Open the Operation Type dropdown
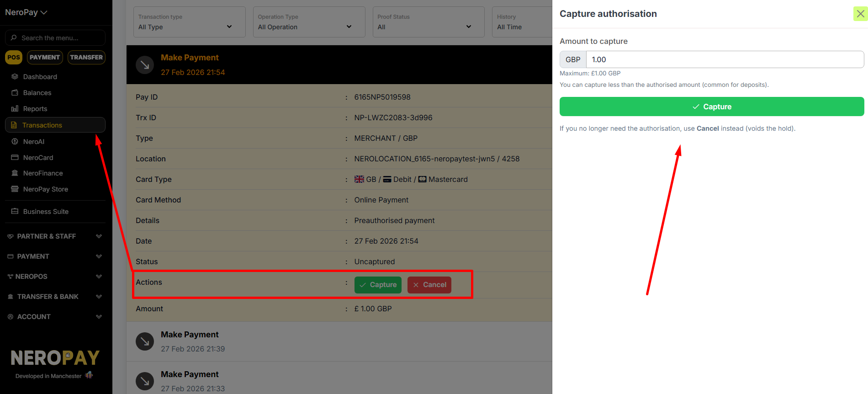 pos(309,22)
